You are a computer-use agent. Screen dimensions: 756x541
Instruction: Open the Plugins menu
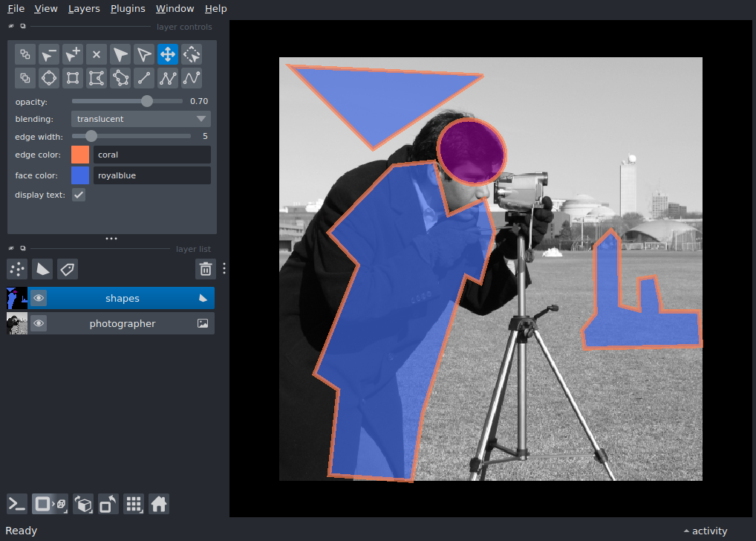click(127, 8)
